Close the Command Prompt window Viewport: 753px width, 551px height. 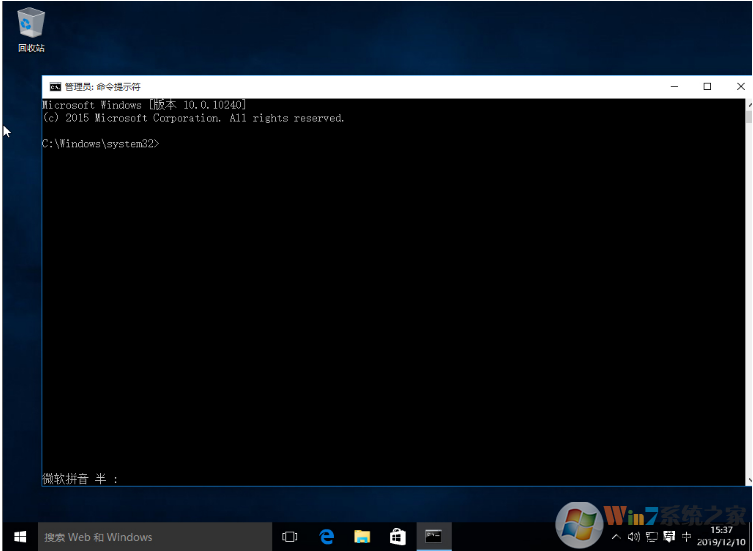coord(740,87)
